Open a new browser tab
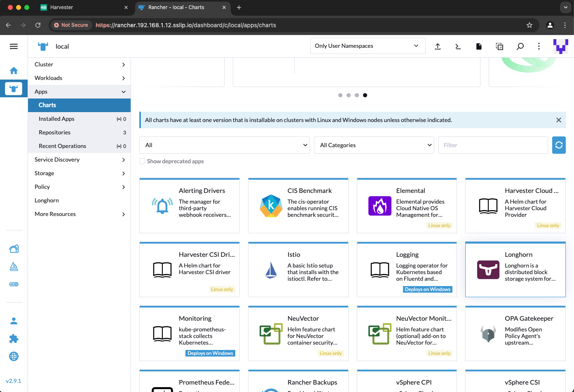 pyautogui.click(x=239, y=7)
